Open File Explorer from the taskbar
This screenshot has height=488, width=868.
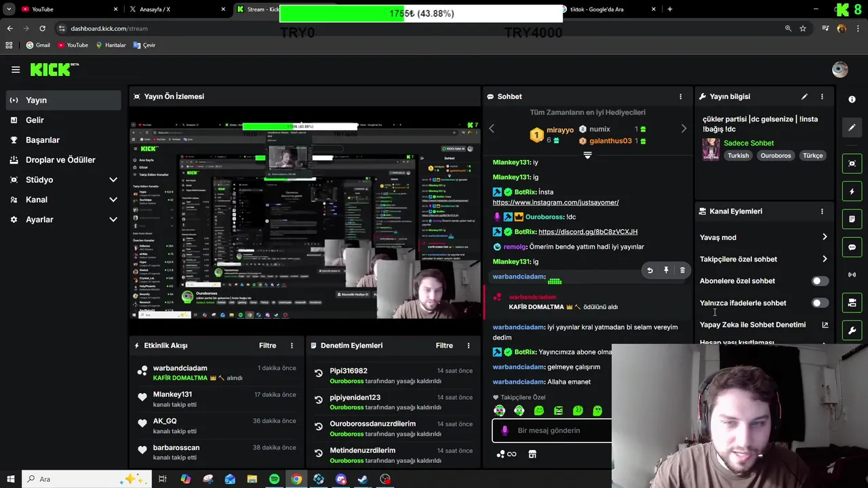(x=252, y=479)
